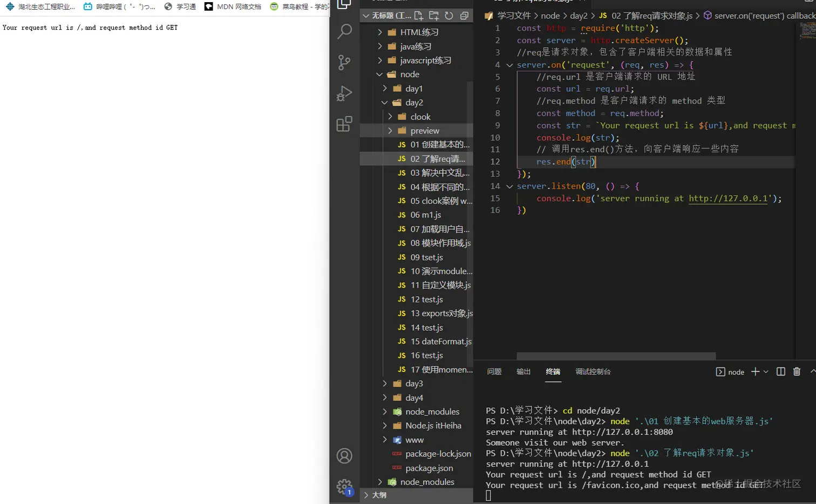Image resolution: width=816 pixels, height=504 pixels.
Task: Click the day2 breadcrumb above the editor
Action: point(579,16)
